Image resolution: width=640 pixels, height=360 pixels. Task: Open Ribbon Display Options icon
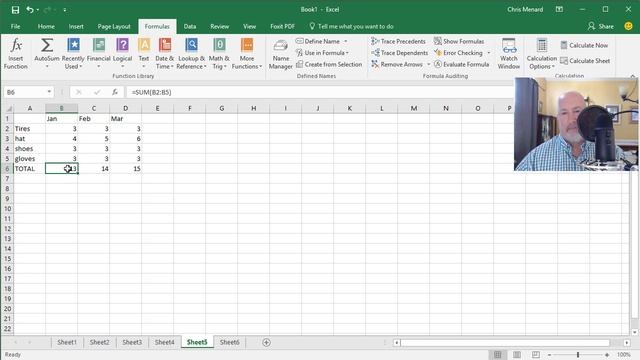559,9
